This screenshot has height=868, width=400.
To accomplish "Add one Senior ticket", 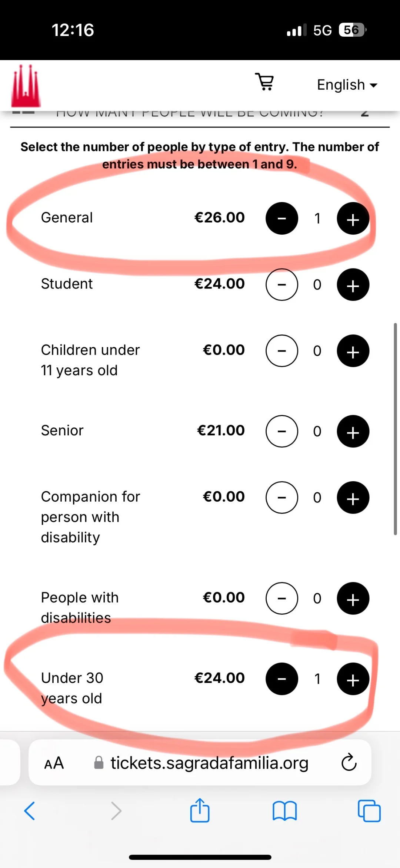I will (x=353, y=431).
